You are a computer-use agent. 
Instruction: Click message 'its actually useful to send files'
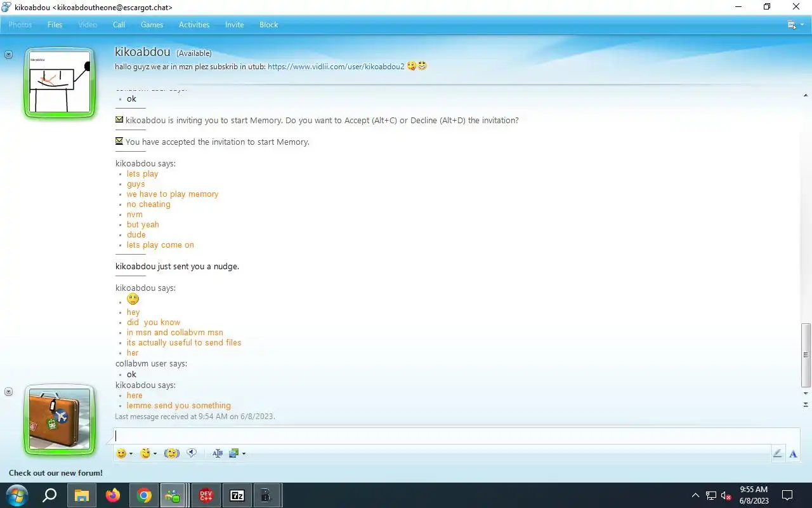(184, 342)
